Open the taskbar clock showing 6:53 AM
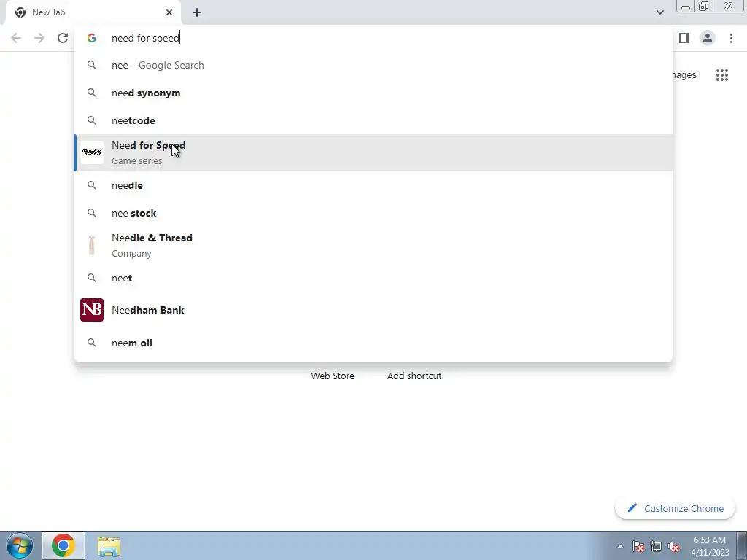Screen dimensions: 747x560 710,546
